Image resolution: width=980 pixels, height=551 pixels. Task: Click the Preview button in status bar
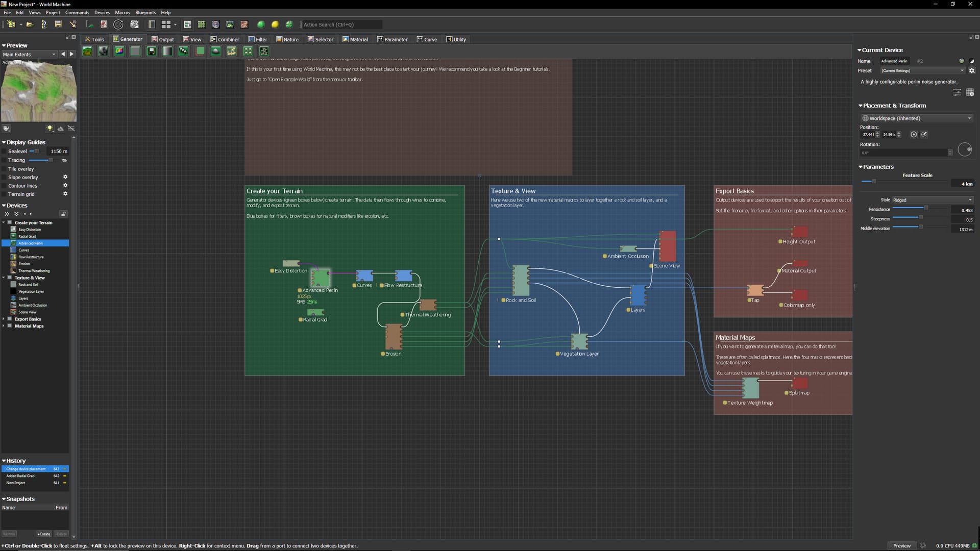tap(901, 546)
